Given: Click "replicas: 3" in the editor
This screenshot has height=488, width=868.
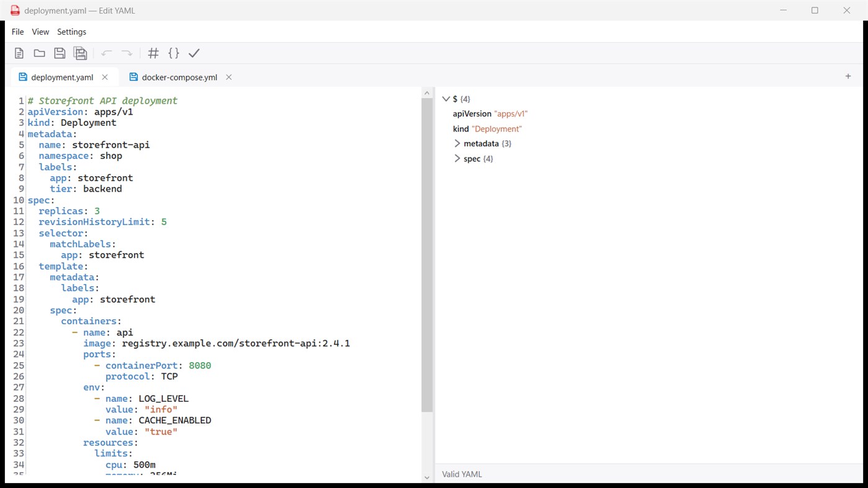Looking at the screenshot, I should coord(69,211).
